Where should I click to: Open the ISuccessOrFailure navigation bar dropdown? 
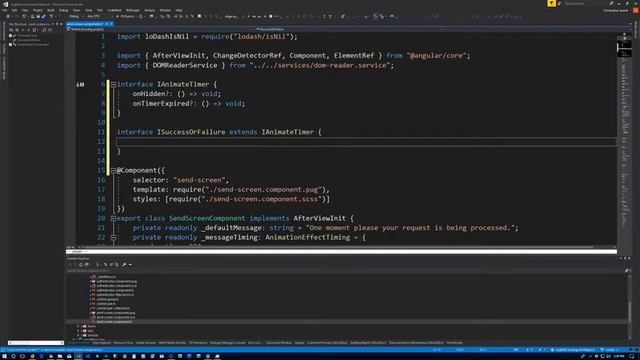(351, 29)
